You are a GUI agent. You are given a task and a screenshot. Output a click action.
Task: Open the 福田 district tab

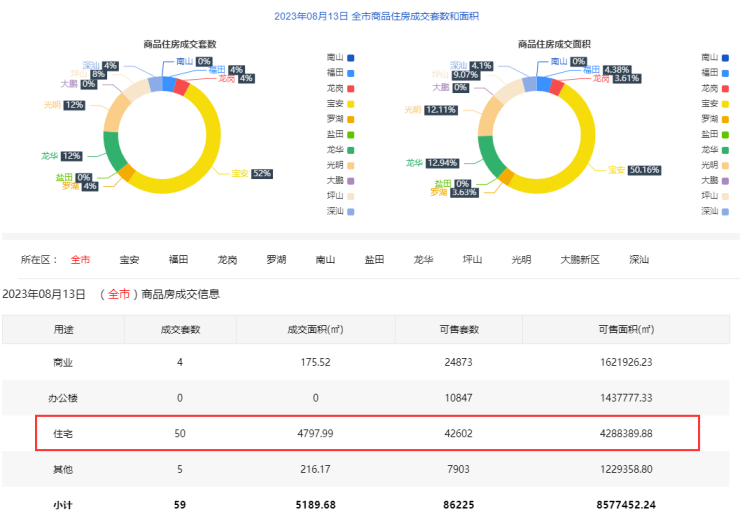pos(179,260)
